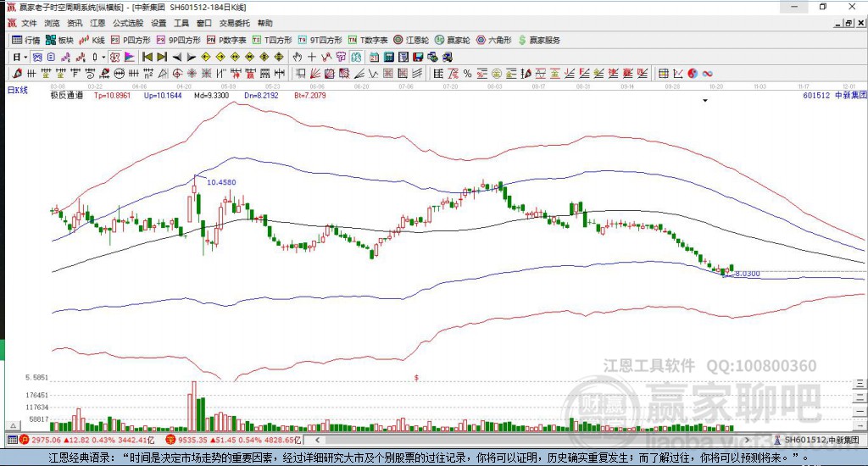Click scroll-left arrow on the horizontal scrollbar
The image size is (868, 466).
click(x=317, y=440)
